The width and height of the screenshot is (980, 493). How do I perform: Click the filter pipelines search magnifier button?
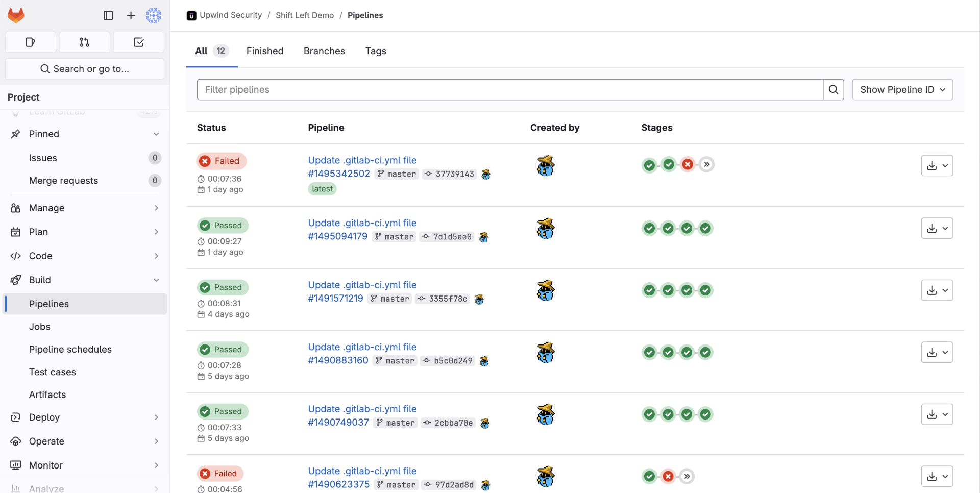point(833,90)
